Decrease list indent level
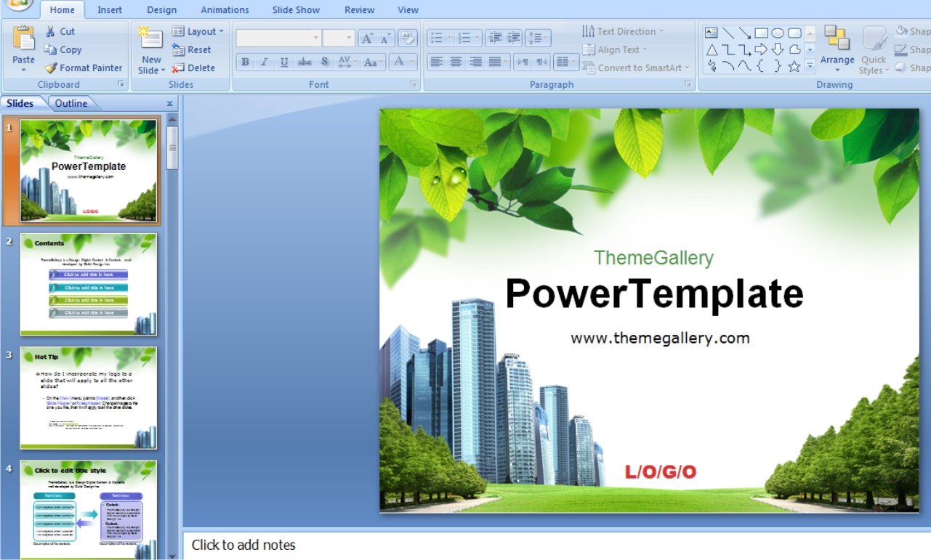The image size is (931, 560). tap(495, 38)
